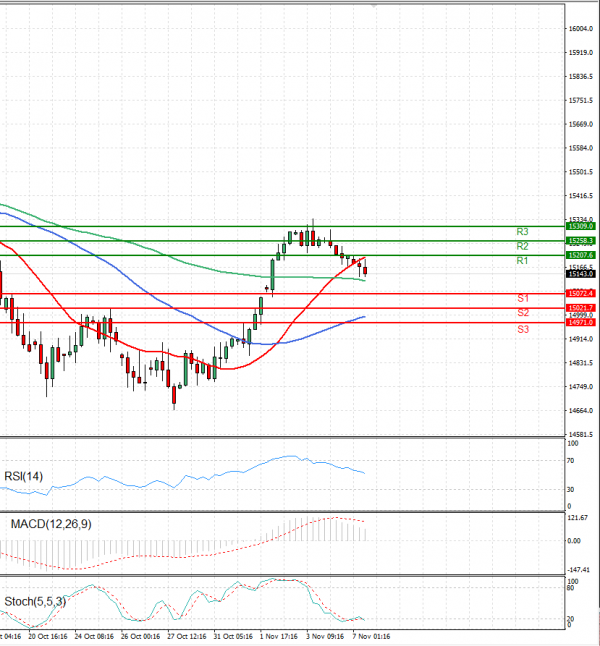
Task: Click the 16004.0 price axis label
Action: pyautogui.click(x=581, y=29)
